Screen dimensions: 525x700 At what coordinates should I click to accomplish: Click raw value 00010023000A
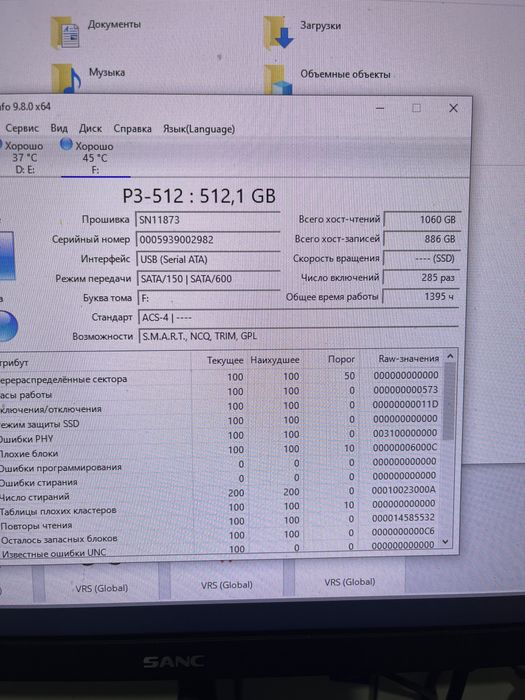[x=404, y=490]
